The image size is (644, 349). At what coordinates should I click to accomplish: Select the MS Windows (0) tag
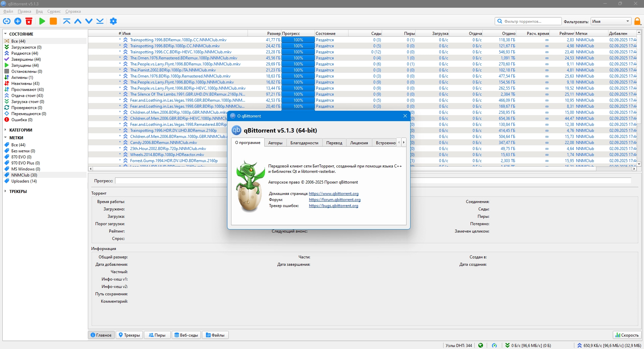26,169
